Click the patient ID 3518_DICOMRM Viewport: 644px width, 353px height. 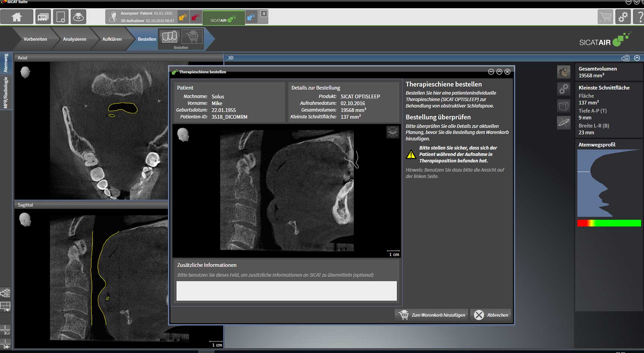tap(229, 117)
